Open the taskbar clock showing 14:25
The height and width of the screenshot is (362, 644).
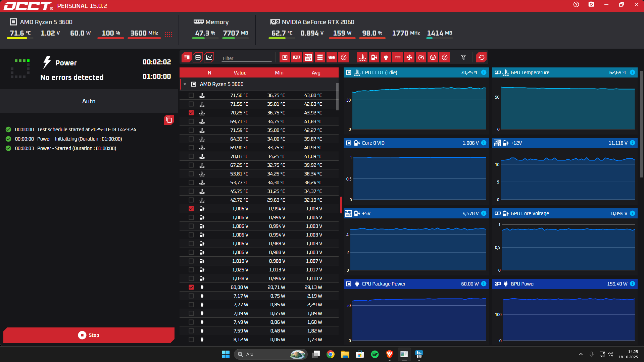click(x=628, y=354)
